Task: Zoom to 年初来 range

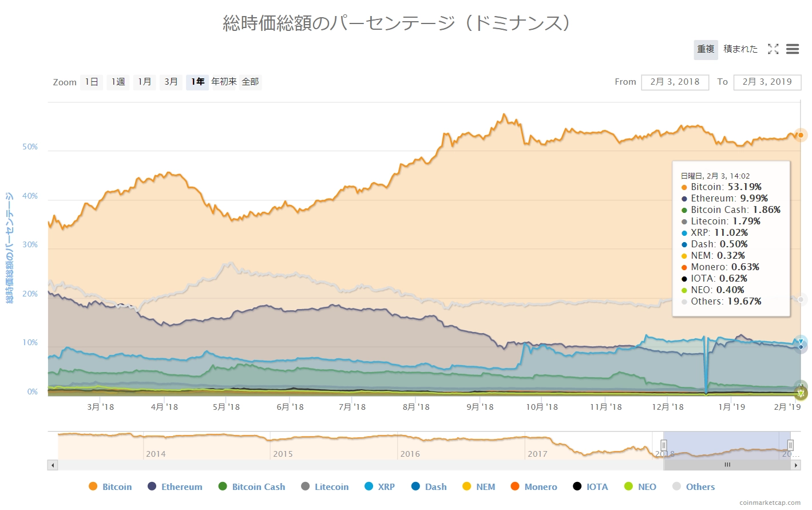Action: (x=224, y=82)
